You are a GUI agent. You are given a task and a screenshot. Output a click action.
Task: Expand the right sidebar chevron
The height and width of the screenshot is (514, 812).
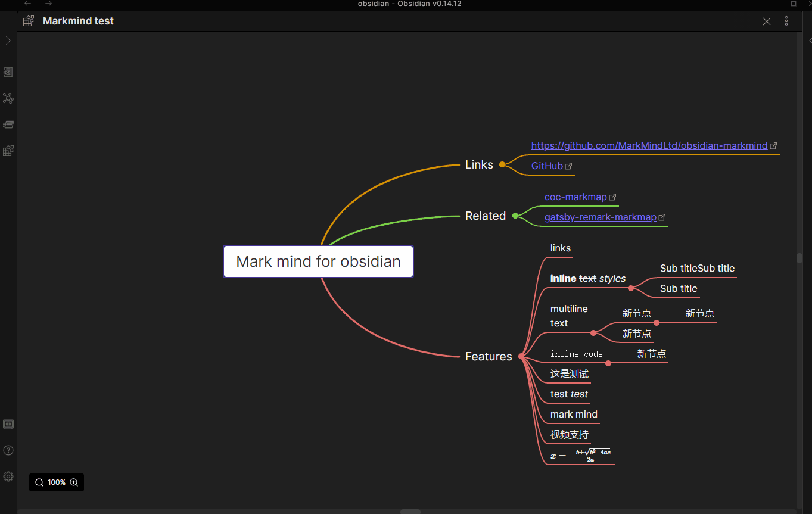[x=810, y=41]
